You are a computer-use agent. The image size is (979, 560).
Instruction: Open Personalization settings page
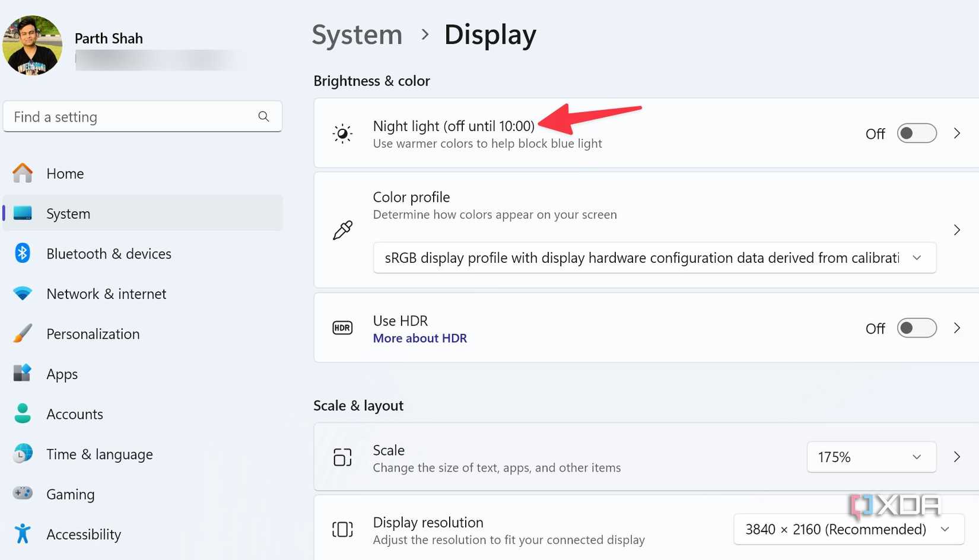click(x=142, y=333)
